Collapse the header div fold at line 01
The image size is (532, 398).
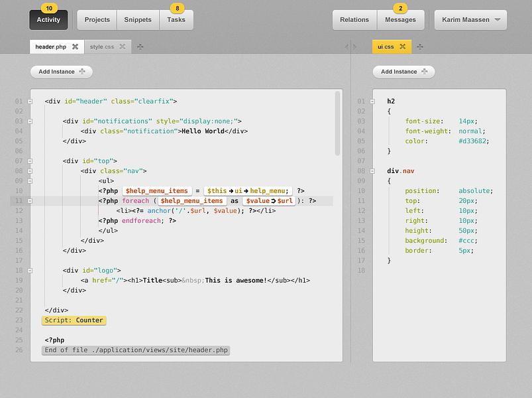(29, 101)
